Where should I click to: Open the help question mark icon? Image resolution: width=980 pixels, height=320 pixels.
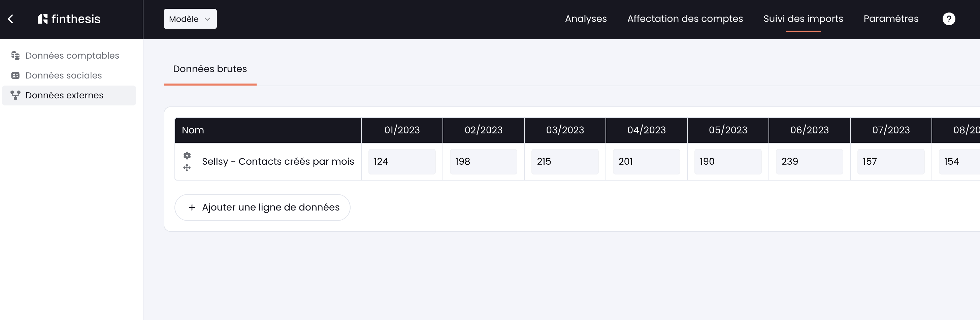948,19
